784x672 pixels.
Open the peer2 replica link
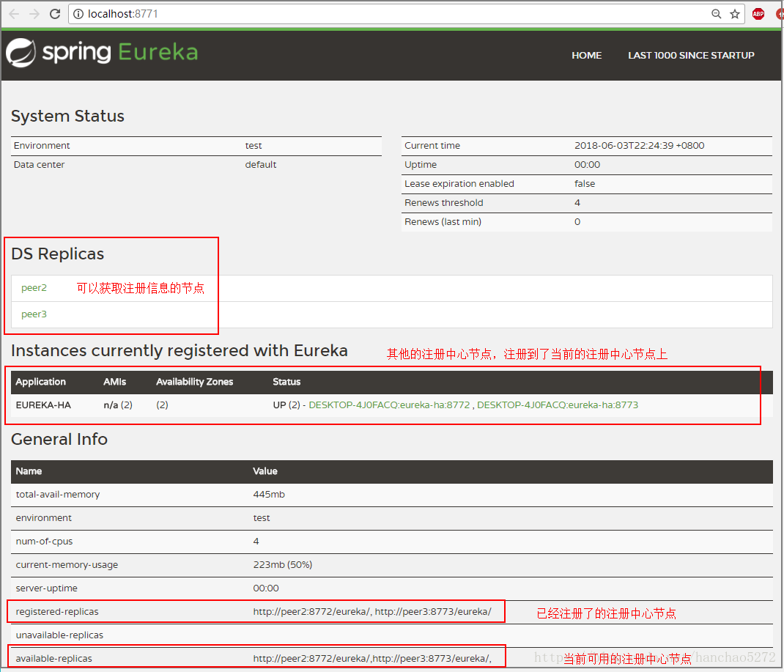click(34, 287)
